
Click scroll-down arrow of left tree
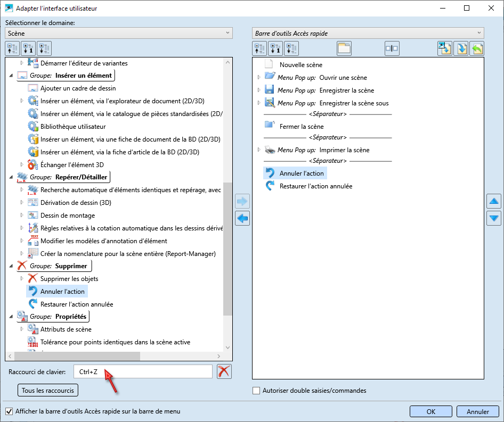227,347
